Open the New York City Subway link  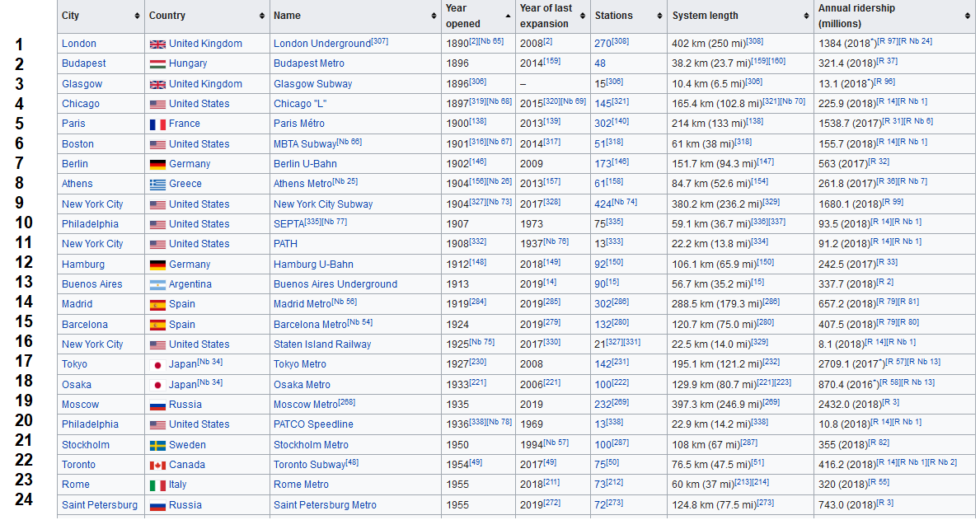323,204
